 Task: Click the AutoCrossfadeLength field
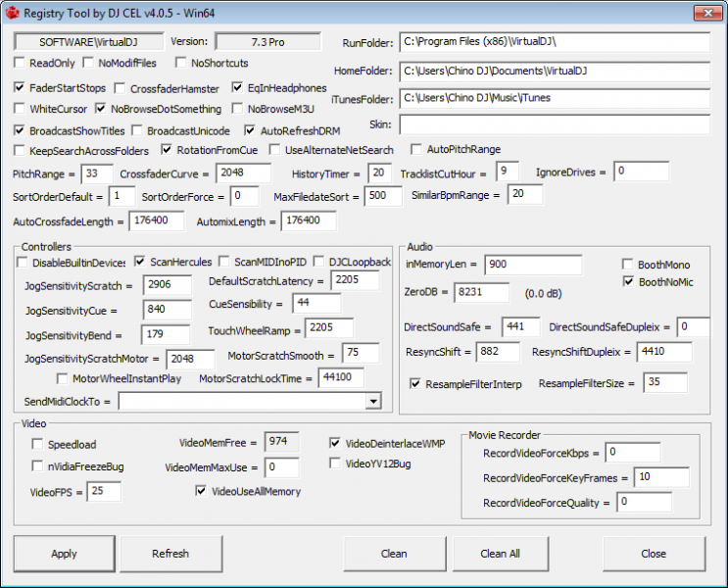[x=157, y=220]
